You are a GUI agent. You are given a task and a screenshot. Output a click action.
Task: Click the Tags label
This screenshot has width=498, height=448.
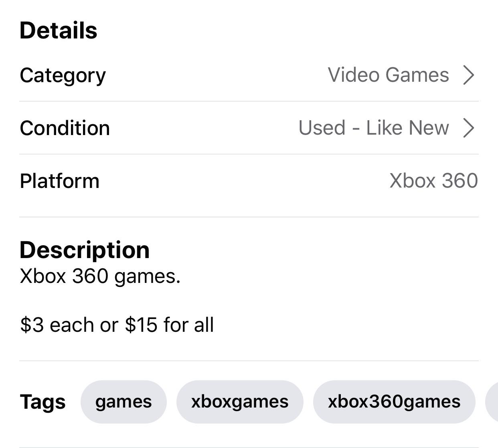click(43, 401)
